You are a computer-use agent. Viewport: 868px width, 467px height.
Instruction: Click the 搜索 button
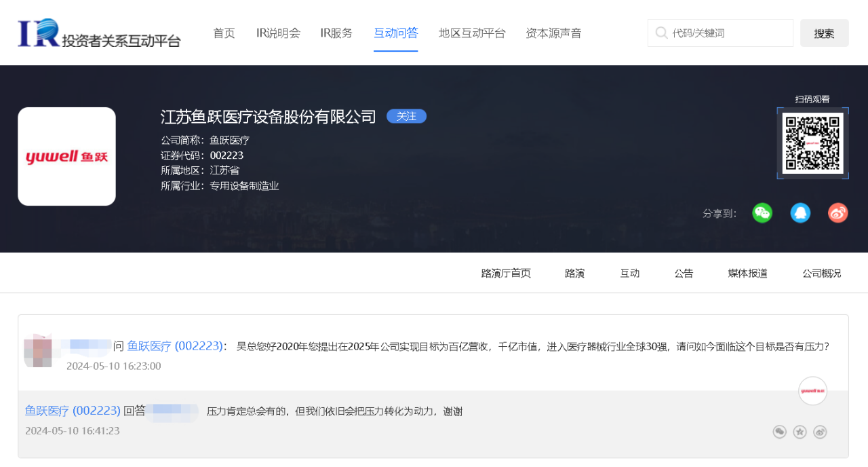(x=825, y=33)
